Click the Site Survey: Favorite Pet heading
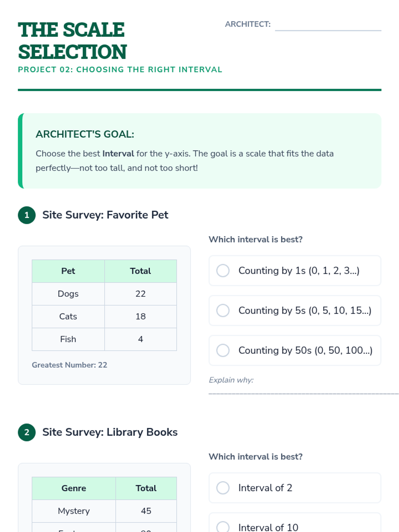Viewport: 399px width, 532px height. pos(105,215)
